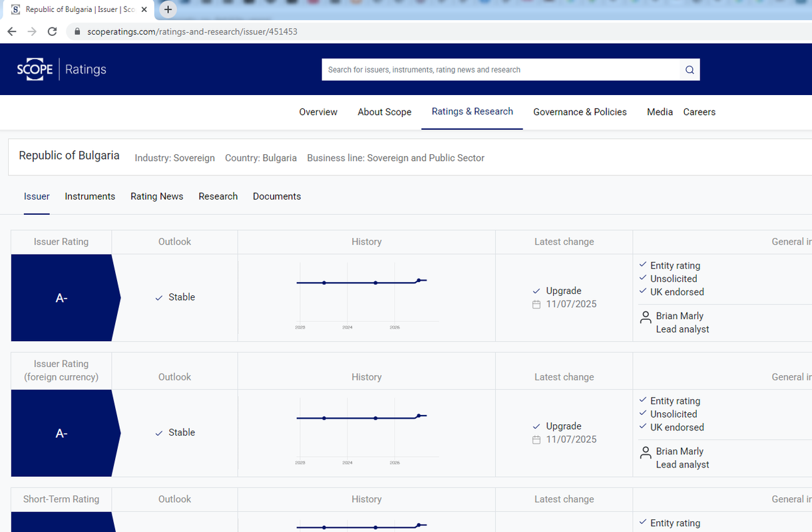Viewport: 812px width, 532px height.
Task: Close the Republic of Bulgaria browser tab
Action: pos(144,10)
